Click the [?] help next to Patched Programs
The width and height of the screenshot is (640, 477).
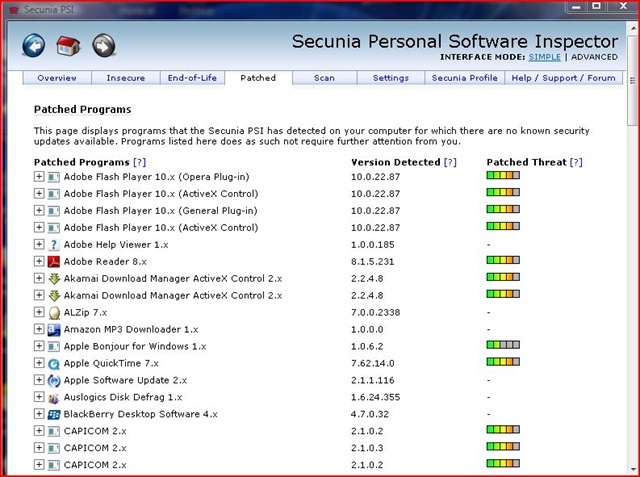tap(139, 162)
